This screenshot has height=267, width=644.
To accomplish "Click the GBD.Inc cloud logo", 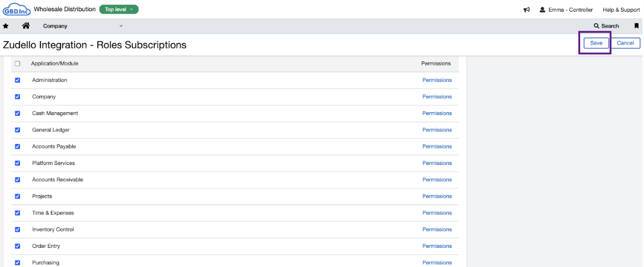I will [x=16, y=9].
